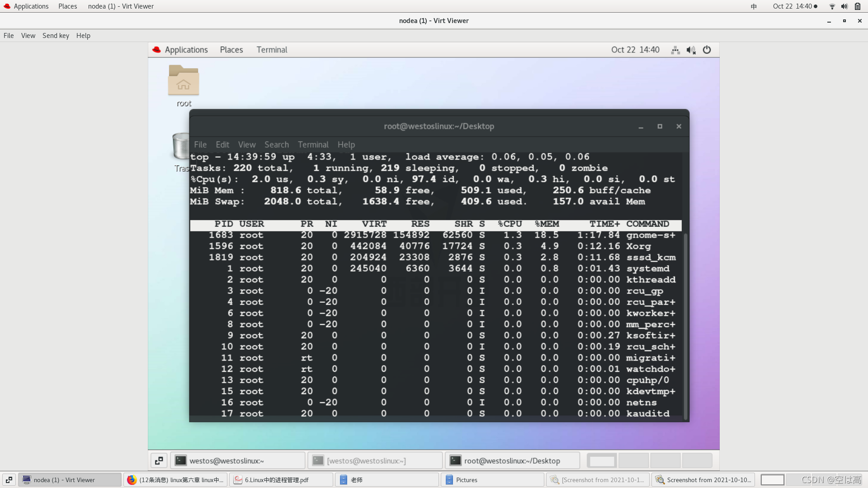Click the PID column header in top

(224, 224)
